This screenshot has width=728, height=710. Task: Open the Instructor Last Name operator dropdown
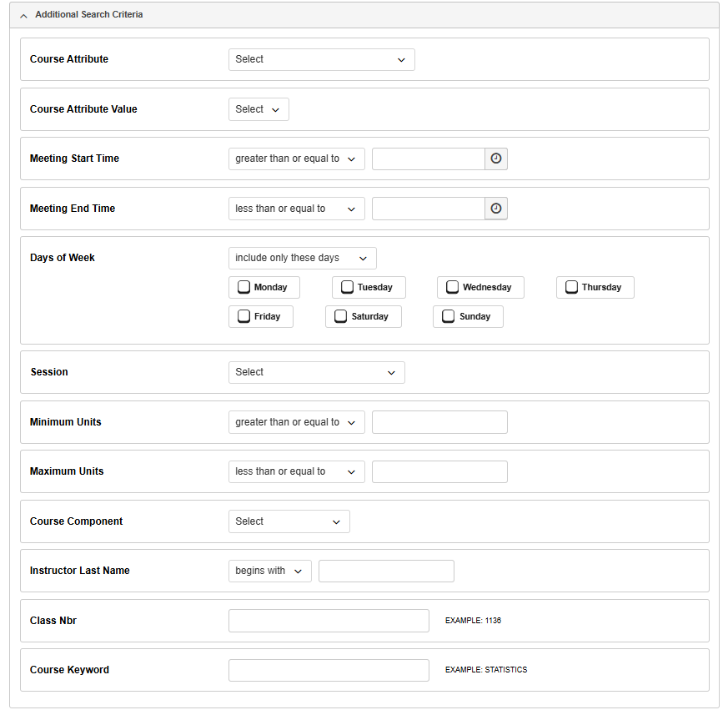[269, 571]
